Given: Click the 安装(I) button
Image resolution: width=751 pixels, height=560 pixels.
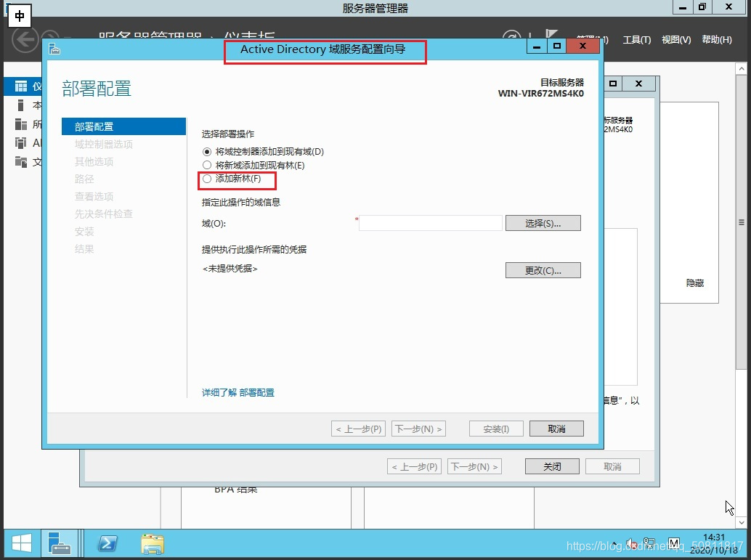Looking at the screenshot, I should coord(496,429).
